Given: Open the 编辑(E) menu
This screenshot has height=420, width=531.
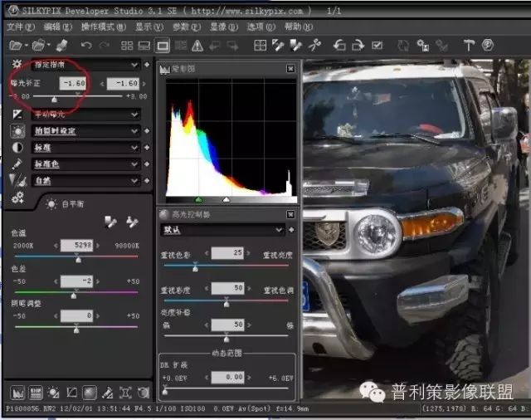Looking at the screenshot, I should pos(58,27).
